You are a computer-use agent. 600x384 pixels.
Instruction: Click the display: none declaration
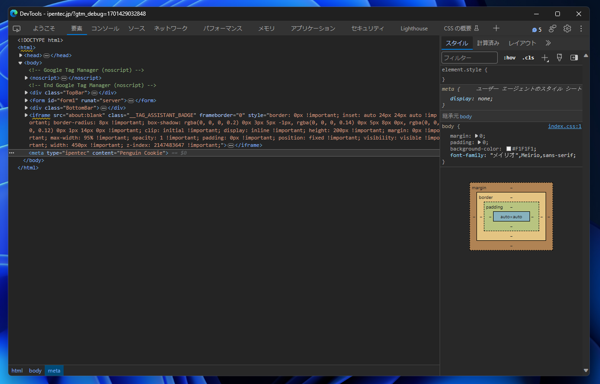click(x=471, y=99)
